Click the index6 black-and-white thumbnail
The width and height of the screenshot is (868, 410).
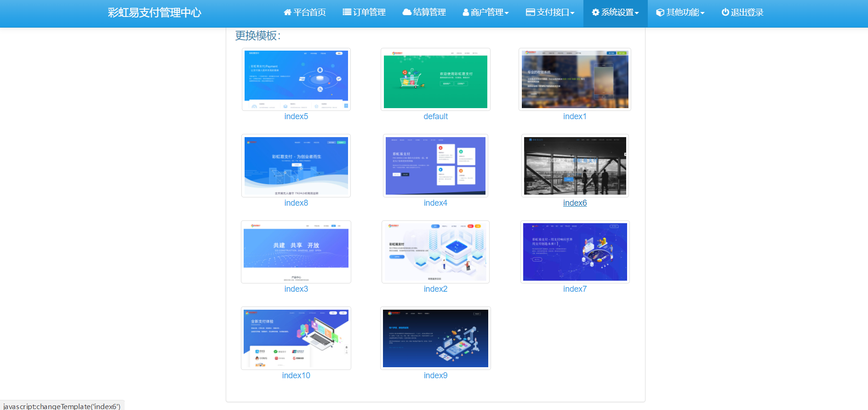575,166
